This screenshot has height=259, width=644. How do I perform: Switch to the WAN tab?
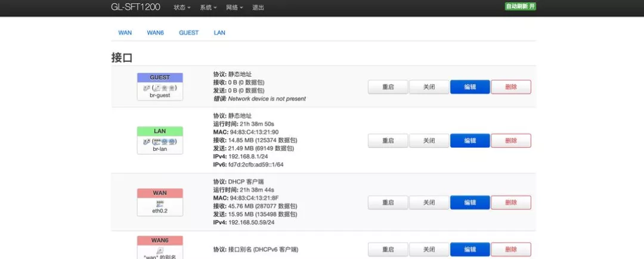pyautogui.click(x=125, y=32)
